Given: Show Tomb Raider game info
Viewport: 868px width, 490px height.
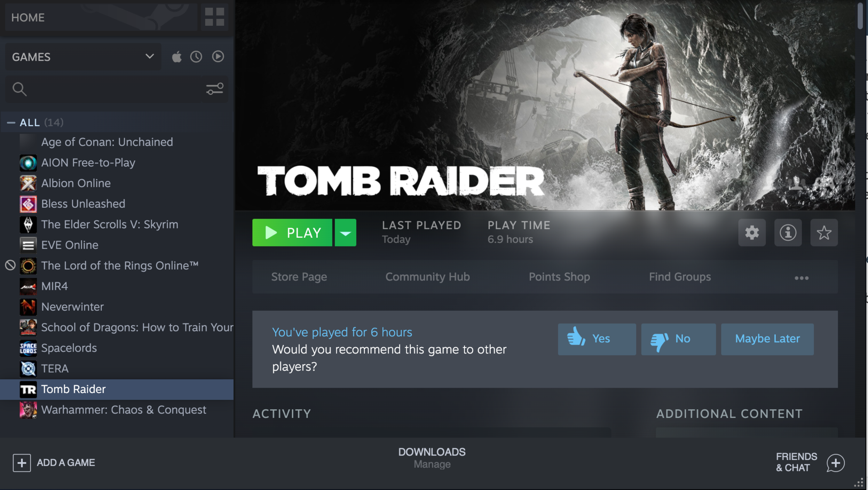Looking at the screenshot, I should tap(788, 233).
